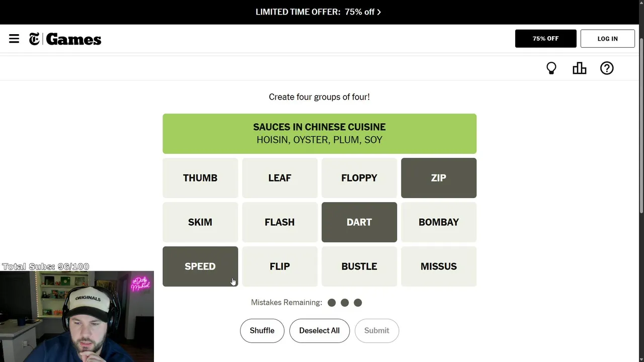Click the NYT Games logo
644x362 pixels.
tap(65, 39)
